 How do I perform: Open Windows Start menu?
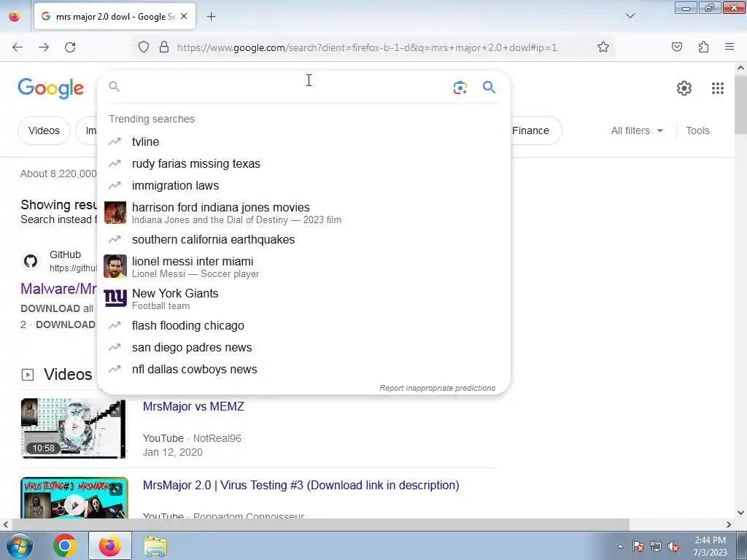[x=20, y=545]
